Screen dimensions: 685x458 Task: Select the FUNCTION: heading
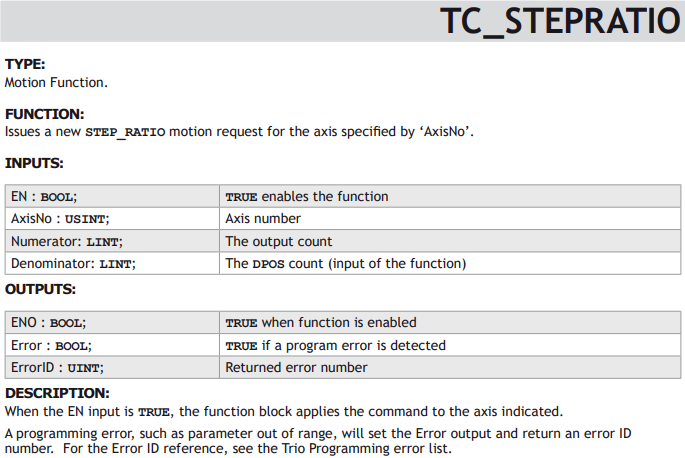tap(45, 114)
